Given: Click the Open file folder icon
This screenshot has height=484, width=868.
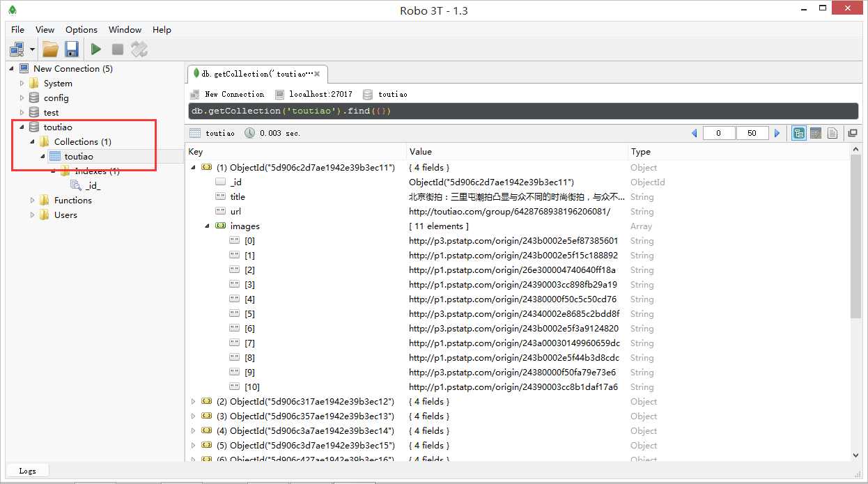Looking at the screenshot, I should pyautogui.click(x=50, y=49).
